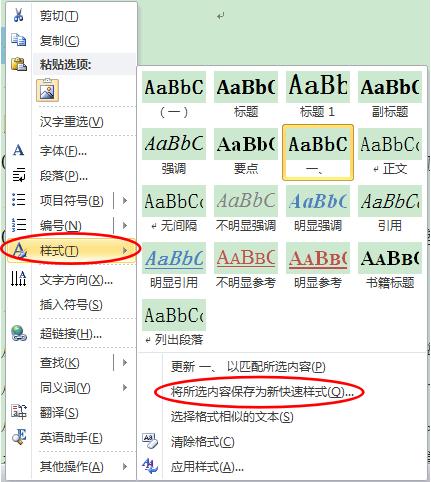431x482 pixels.
Task: Expand the 编号 numbering submenu arrow
Action: point(125,226)
